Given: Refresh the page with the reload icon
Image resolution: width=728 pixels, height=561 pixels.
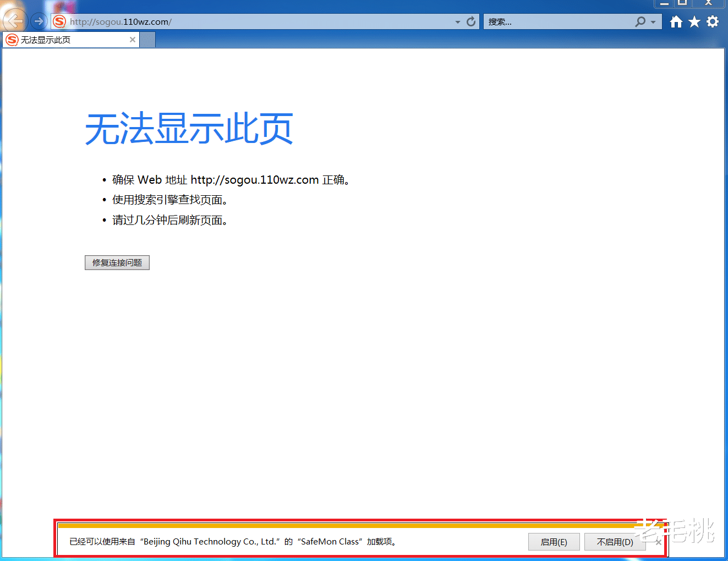Looking at the screenshot, I should coord(471,21).
